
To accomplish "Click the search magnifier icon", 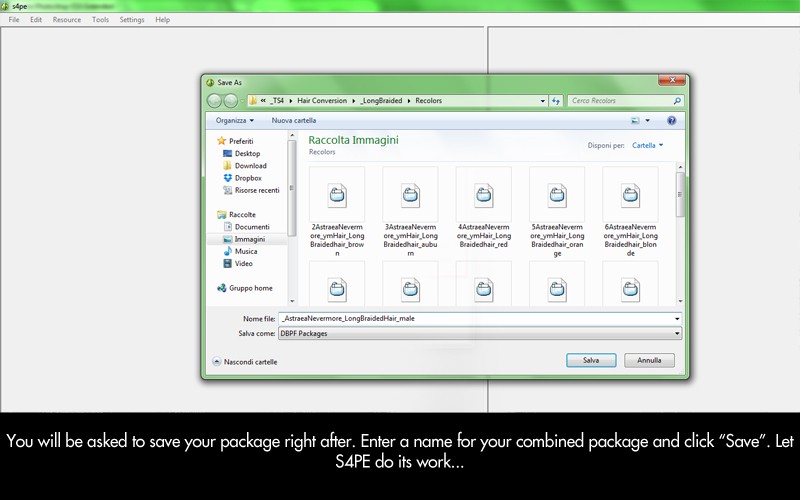I will (x=677, y=101).
